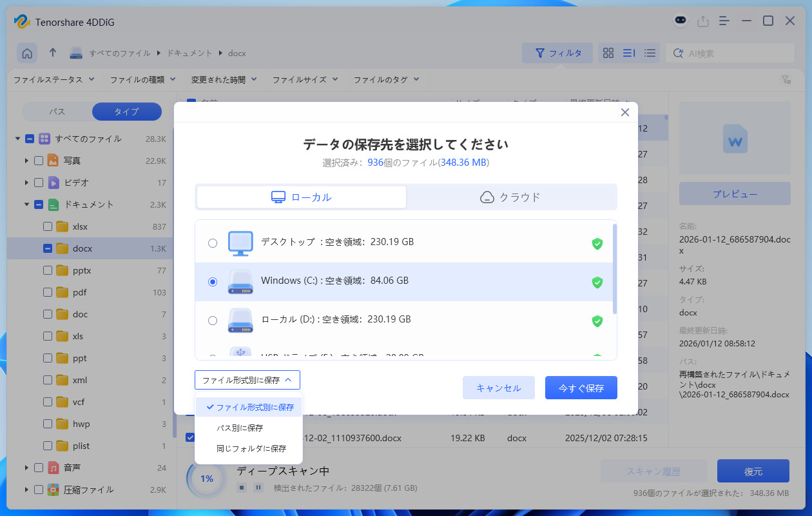Switch to detail list view icon
Viewport: 812px width, 516px height.
(x=629, y=53)
